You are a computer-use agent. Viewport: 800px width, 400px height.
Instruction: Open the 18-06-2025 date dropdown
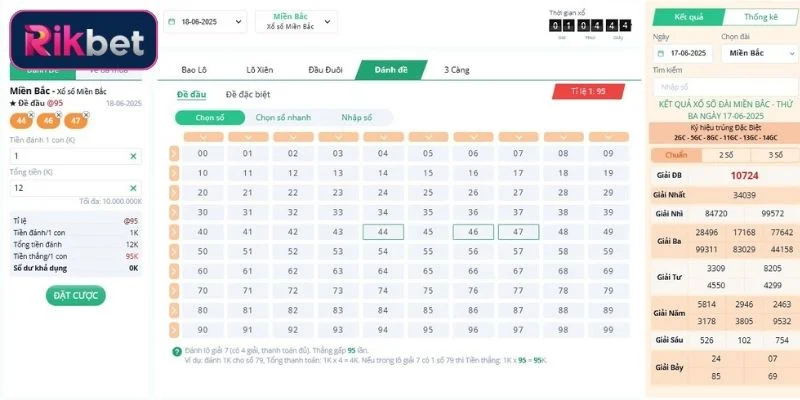(x=206, y=21)
